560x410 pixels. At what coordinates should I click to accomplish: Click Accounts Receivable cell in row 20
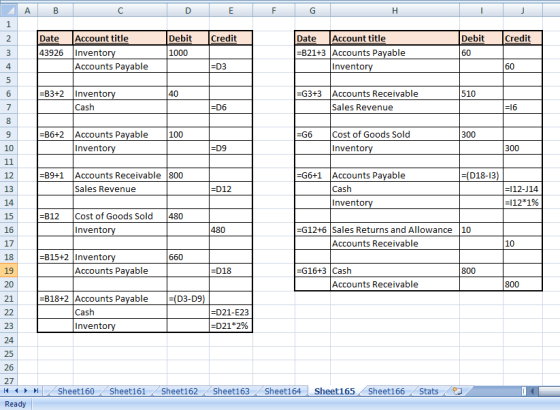[395, 284]
